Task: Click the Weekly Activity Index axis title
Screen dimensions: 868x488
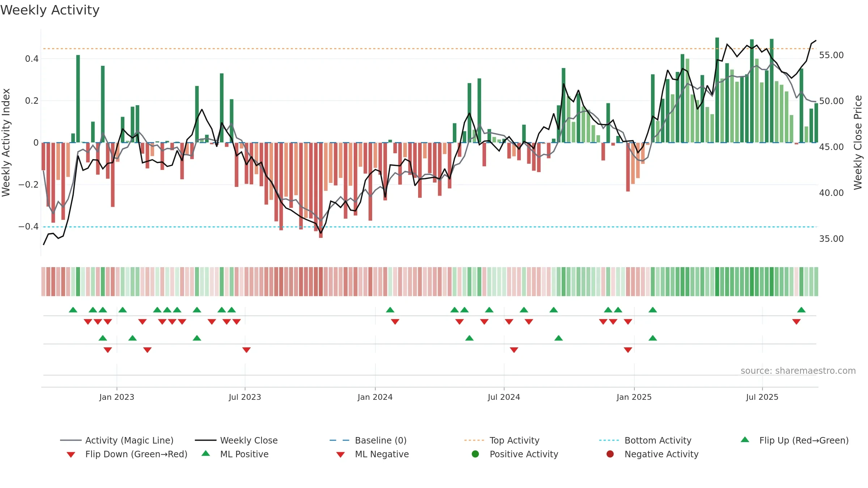Action: pos(6,142)
